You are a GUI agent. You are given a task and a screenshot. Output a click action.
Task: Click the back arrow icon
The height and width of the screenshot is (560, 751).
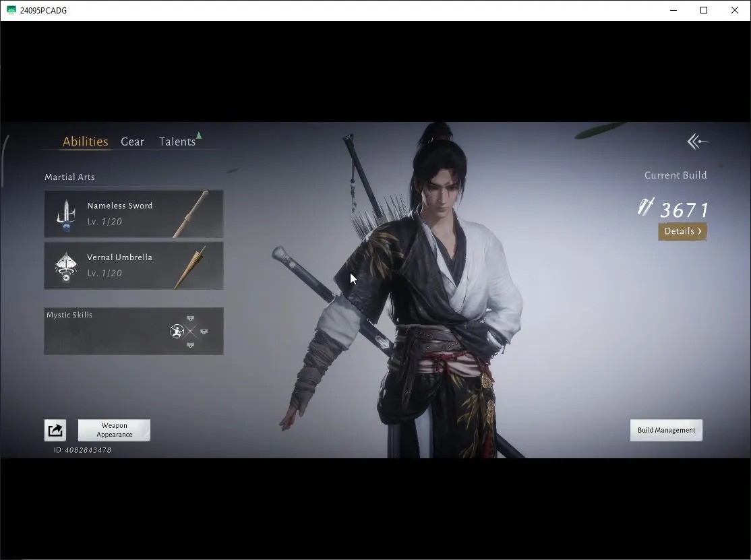[697, 142]
